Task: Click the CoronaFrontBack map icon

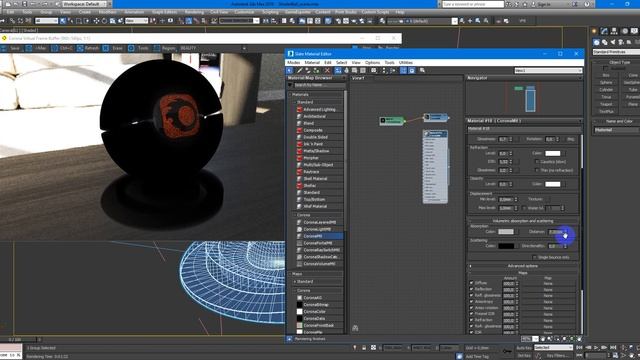Action: coord(299,326)
